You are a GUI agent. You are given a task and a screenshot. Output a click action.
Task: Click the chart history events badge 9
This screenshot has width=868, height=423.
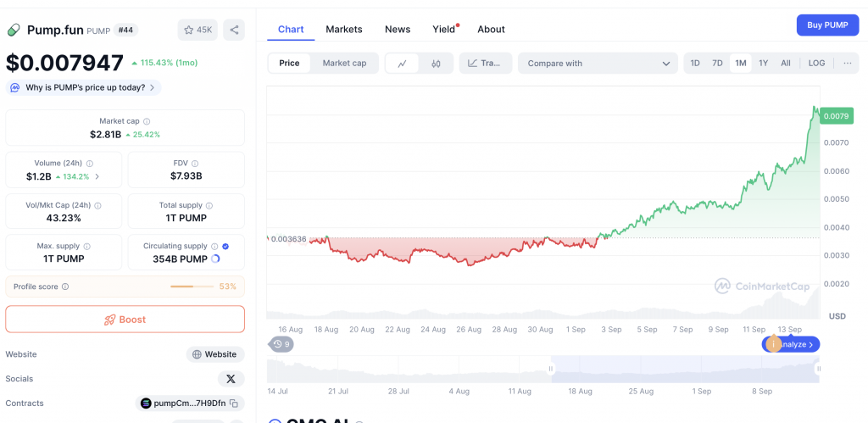tap(282, 344)
